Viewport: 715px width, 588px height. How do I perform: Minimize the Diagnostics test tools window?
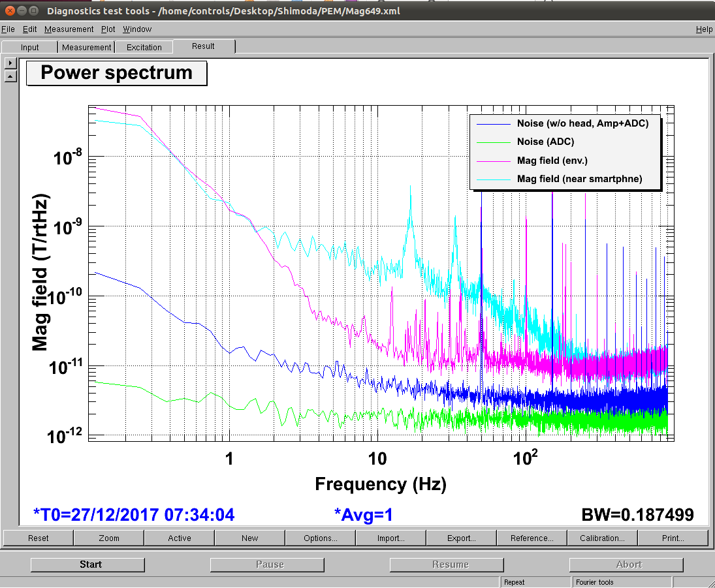(x=22, y=11)
